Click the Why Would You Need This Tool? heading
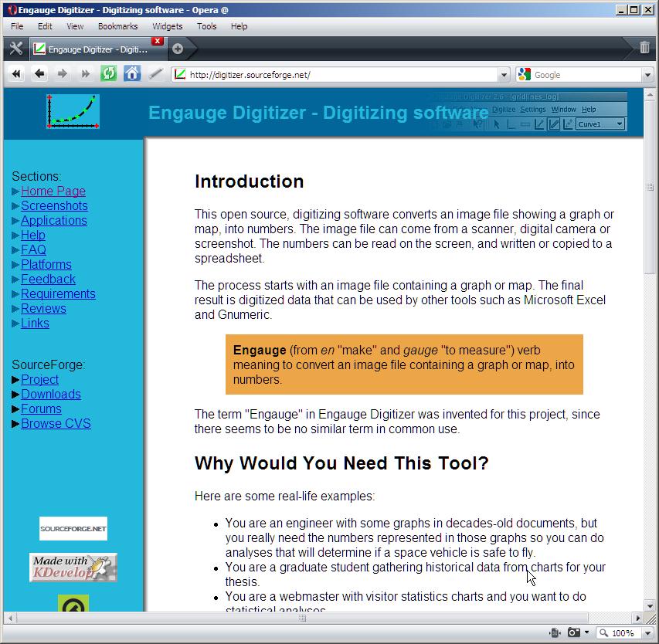The image size is (659, 644). click(341, 463)
